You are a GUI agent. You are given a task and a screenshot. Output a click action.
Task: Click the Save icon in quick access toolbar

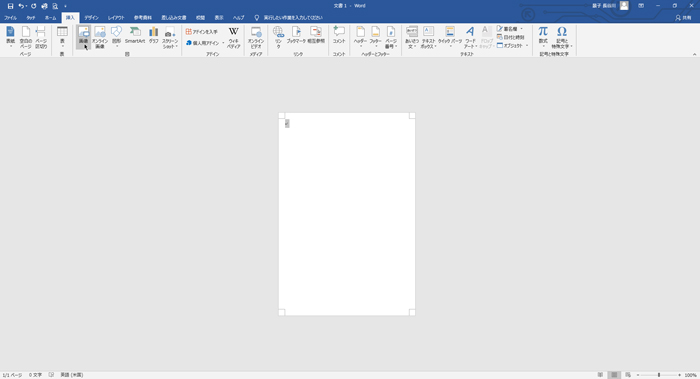tap(10, 6)
